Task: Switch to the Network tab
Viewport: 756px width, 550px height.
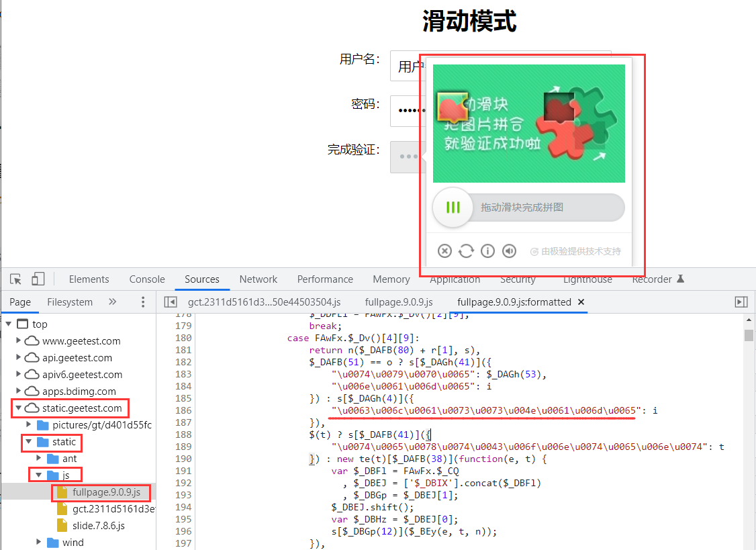Action: click(x=258, y=279)
